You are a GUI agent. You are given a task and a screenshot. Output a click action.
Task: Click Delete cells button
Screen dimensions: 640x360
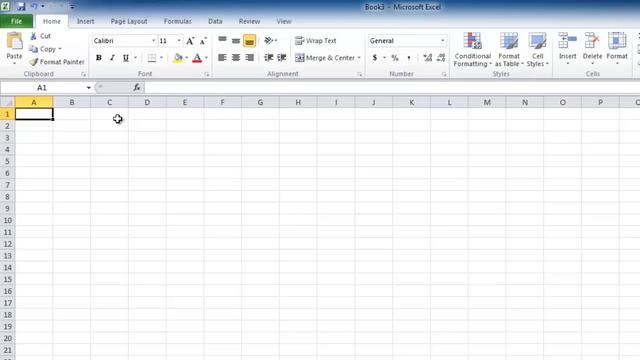point(592,49)
